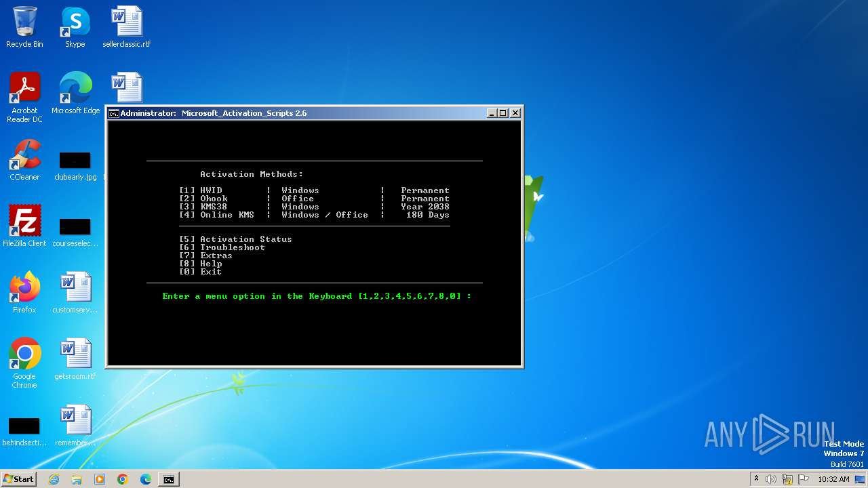Open the Recycle Bin desktop icon
The width and height of the screenshot is (868, 488).
click(24, 27)
